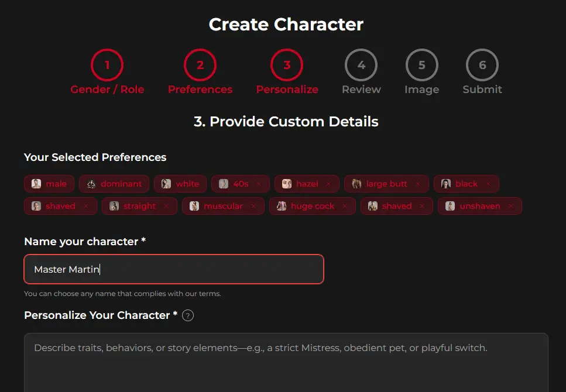Image resolution: width=566 pixels, height=392 pixels.
Task: Remove the unshaven preference tag
Action: click(x=510, y=206)
